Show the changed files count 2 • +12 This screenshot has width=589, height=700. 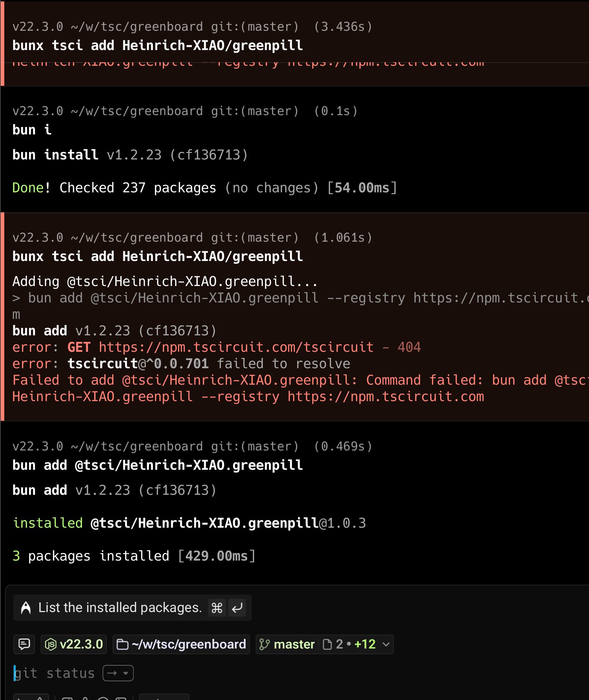point(349,644)
